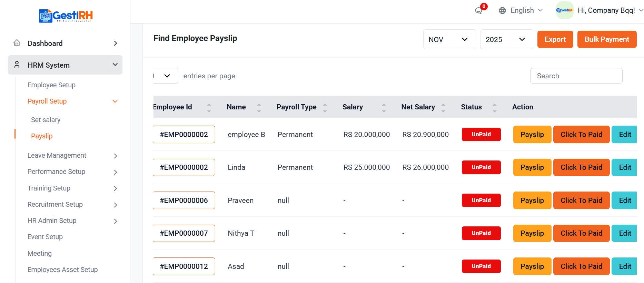Viewport: 644px width, 283px height.
Task: Expand the Recruitment Setup menu
Action: pyautogui.click(x=116, y=205)
